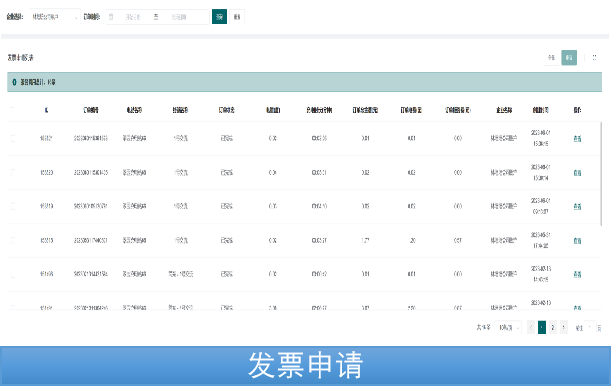Click the table's vertical scrollbar

pos(602,173)
